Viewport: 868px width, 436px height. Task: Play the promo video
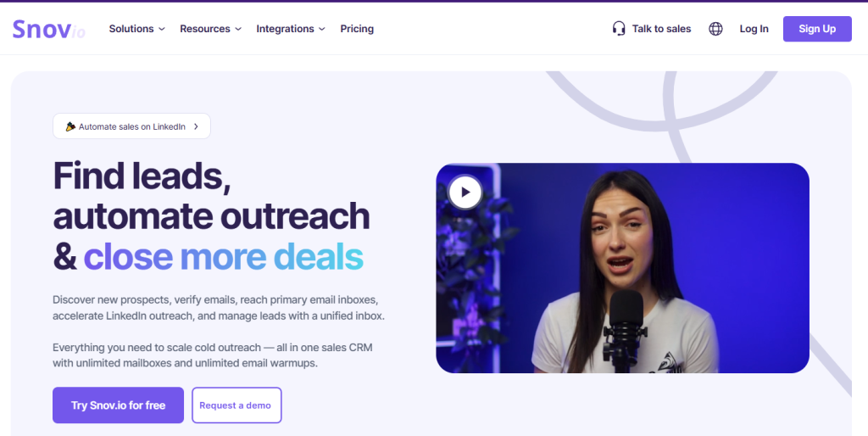pyautogui.click(x=465, y=193)
